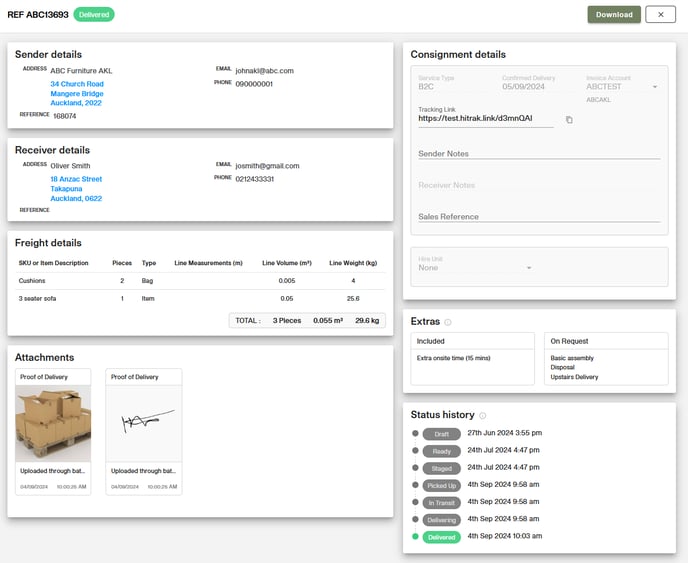Expand the Invoice Account ABCTEST dropdown
The image size is (688, 563).
tap(622, 86)
